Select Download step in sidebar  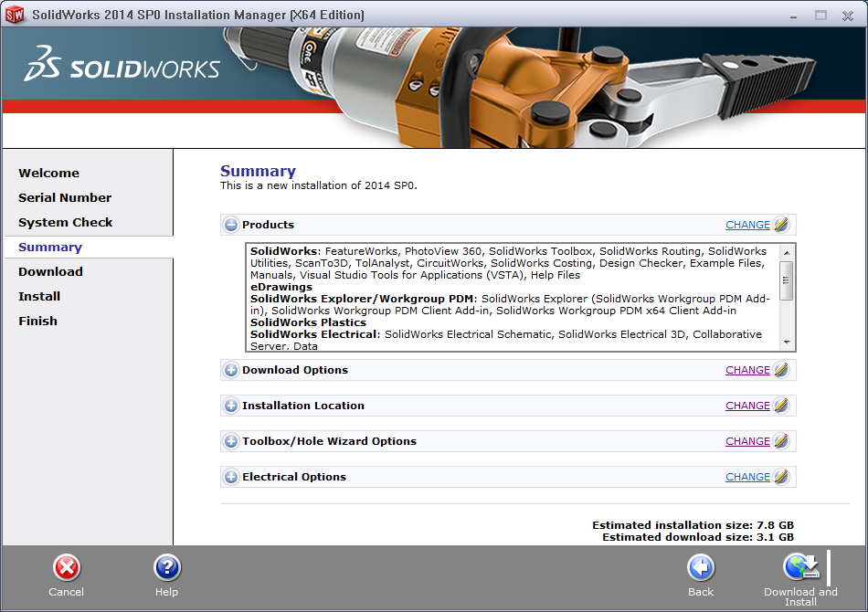tap(50, 271)
